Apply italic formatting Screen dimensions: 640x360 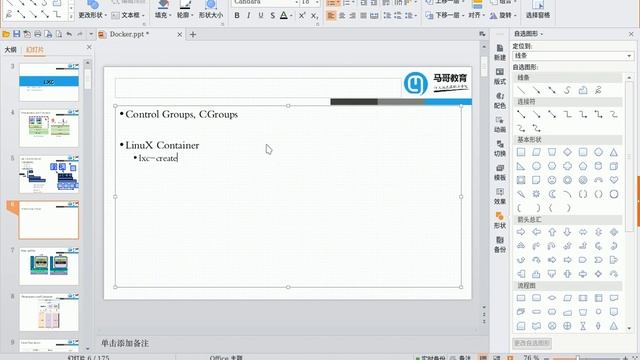point(249,16)
